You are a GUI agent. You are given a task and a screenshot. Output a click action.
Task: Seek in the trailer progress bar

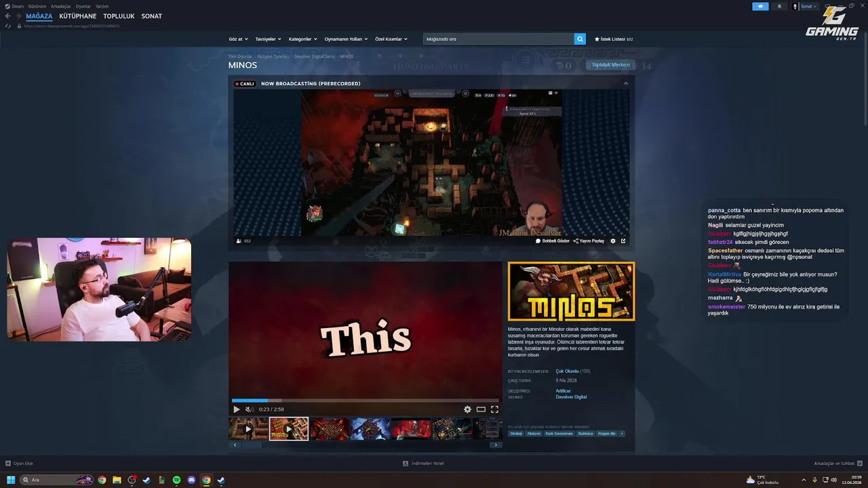(x=366, y=401)
